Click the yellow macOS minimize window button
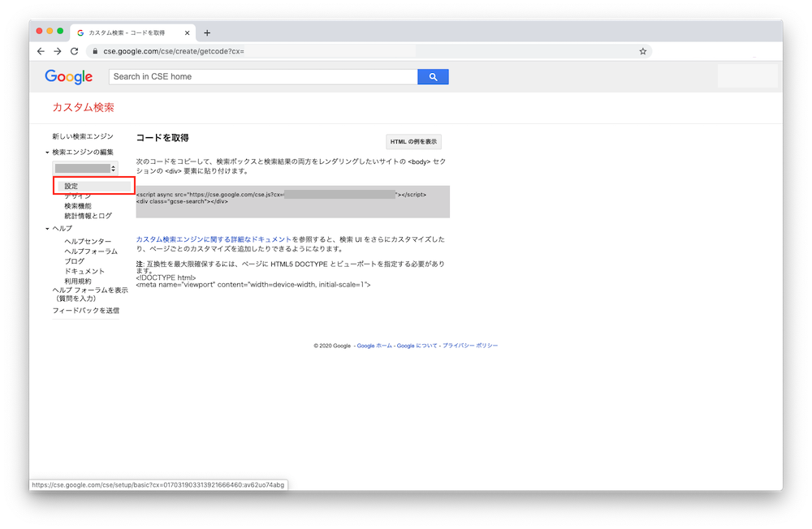 click(50, 31)
